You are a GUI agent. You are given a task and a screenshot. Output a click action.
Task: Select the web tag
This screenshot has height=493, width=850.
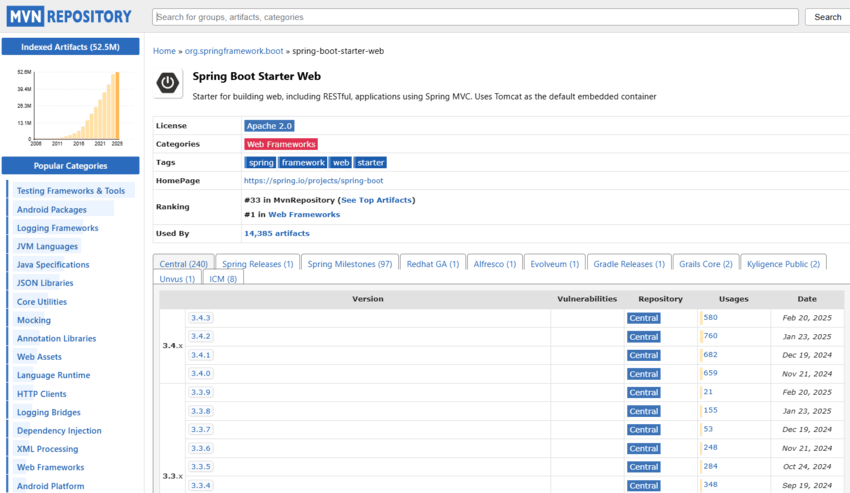pyautogui.click(x=341, y=163)
